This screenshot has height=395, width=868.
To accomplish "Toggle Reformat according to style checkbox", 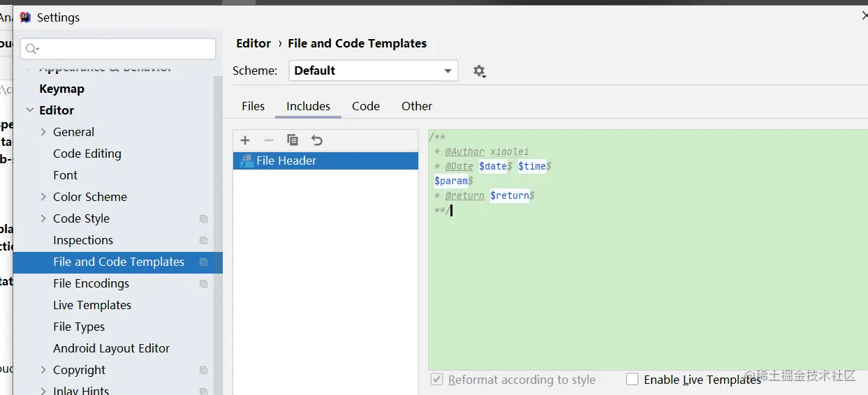I will click(437, 379).
